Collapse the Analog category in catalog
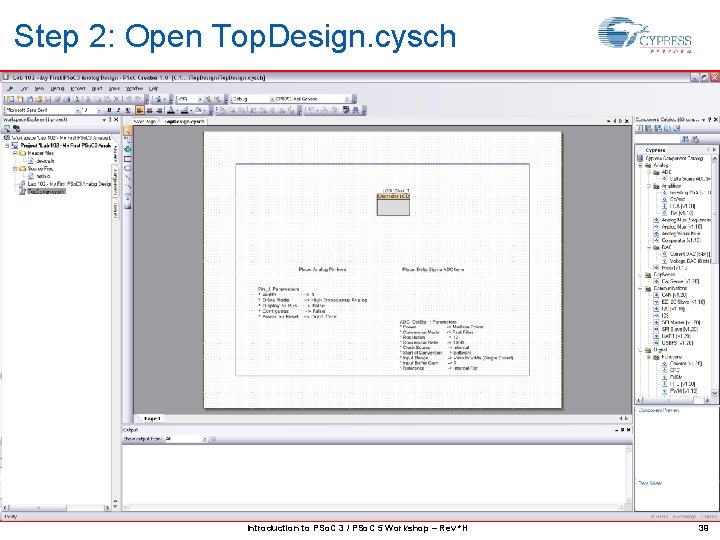Viewport: 720px width, 540px height. [x=640, y=165]
